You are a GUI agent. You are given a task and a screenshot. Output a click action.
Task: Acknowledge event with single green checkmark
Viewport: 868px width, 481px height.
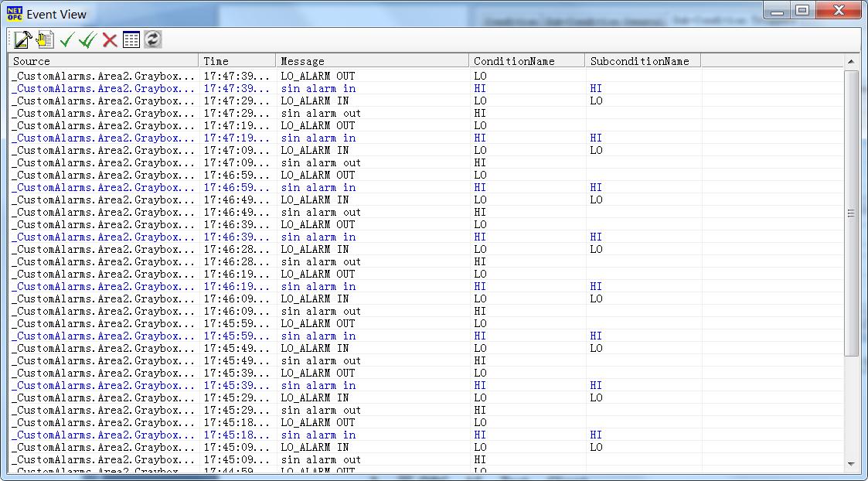pyautogui.click(x=67, y=40)
